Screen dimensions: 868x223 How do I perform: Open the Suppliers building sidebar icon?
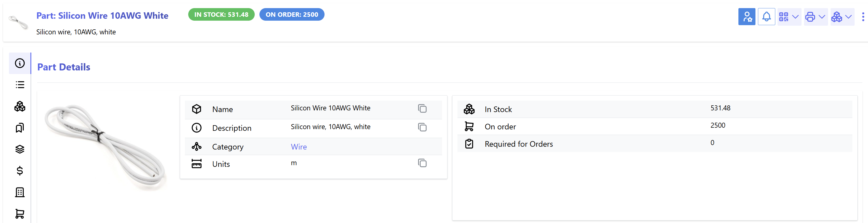point(20,192)
